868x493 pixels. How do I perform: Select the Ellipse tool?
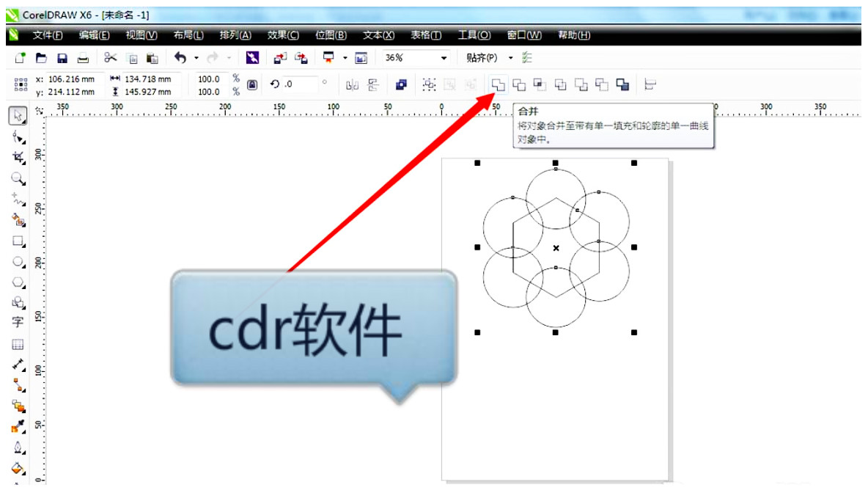tap(18, 262)
